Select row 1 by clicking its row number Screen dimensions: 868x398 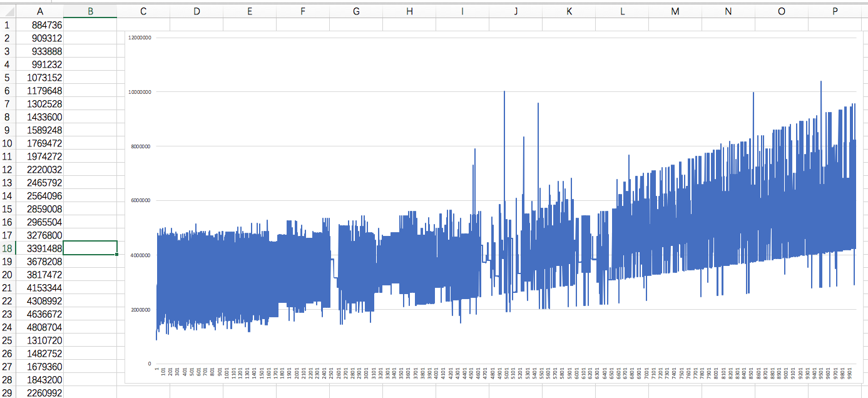[6, 24]
